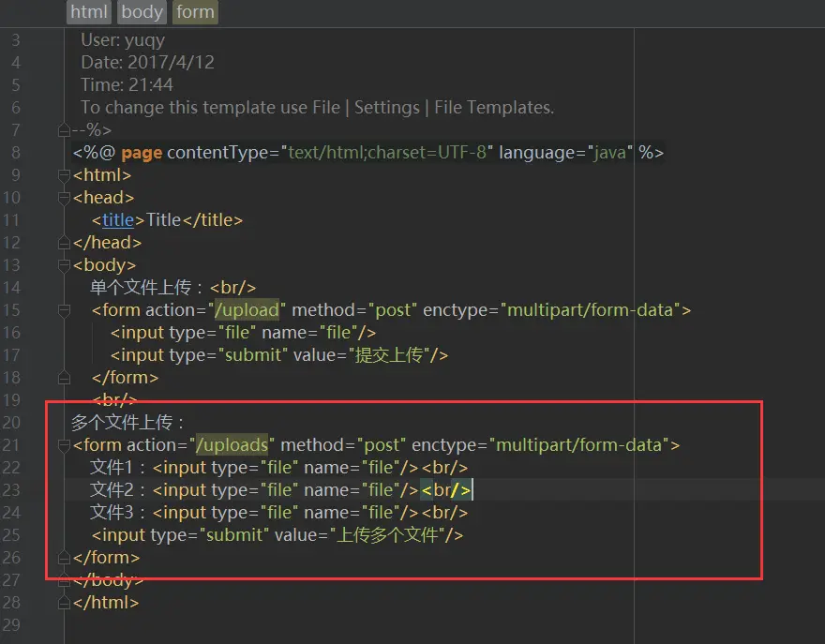Screen dimensions: 825x644
Task: Click the '单个文件上传' text
Action: pos(141,287)
